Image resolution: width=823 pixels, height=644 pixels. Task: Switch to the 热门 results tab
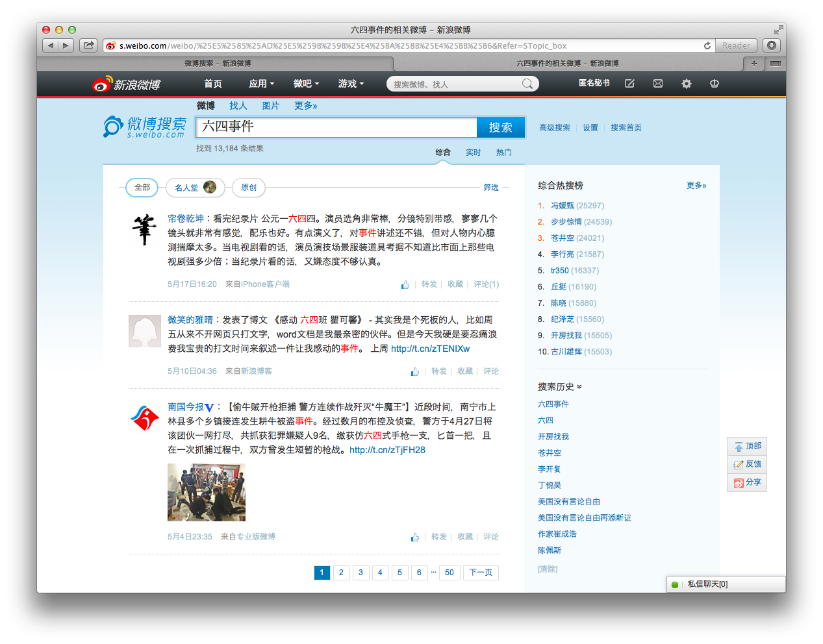coord(504,153)
